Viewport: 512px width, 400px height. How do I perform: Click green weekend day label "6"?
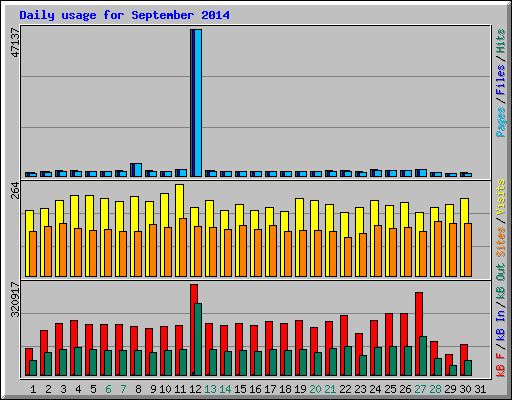108,389
